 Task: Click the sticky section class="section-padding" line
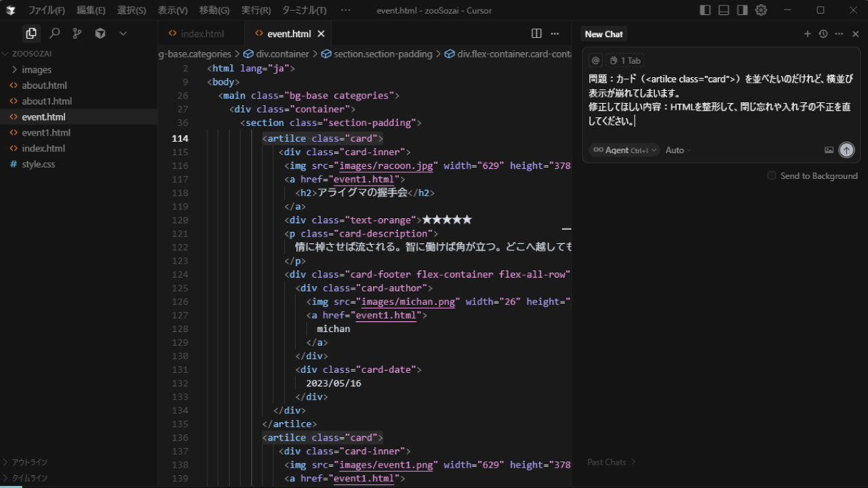331,123
